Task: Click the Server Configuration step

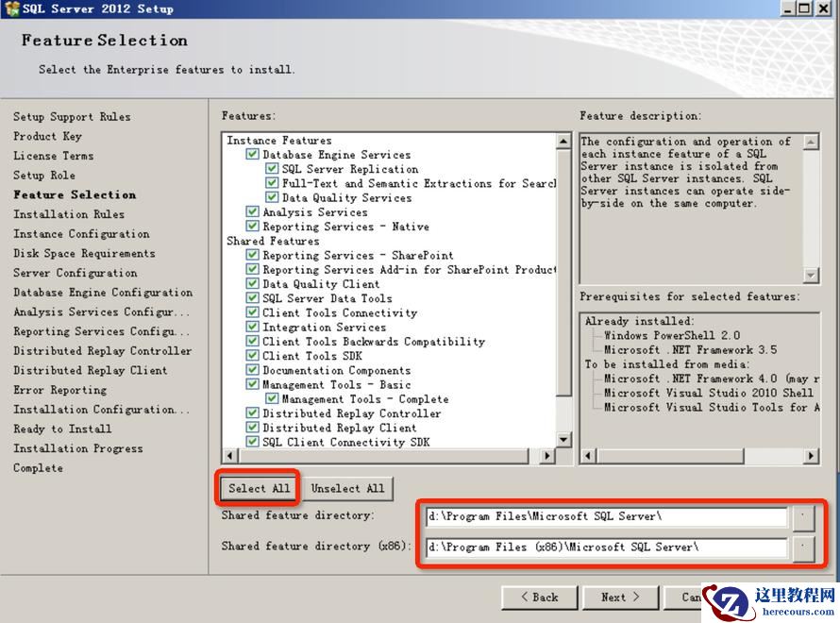Action: pyautogui.click(x=75, y=273)
